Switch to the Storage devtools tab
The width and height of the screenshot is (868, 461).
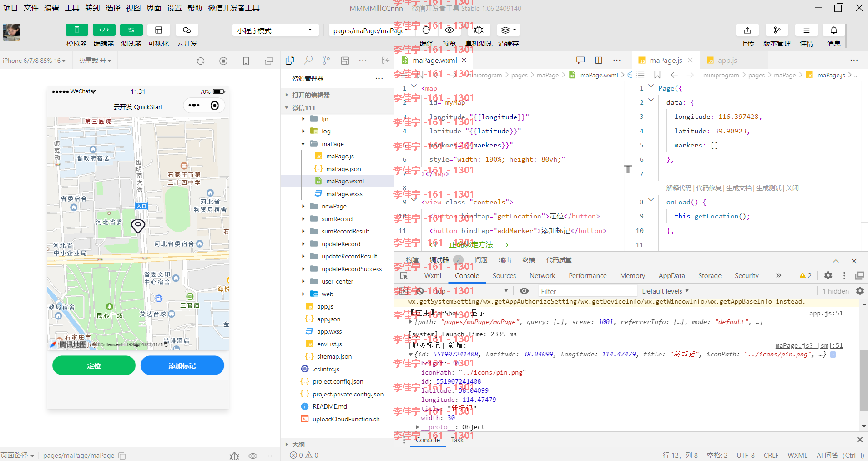[x=710, y=276]
